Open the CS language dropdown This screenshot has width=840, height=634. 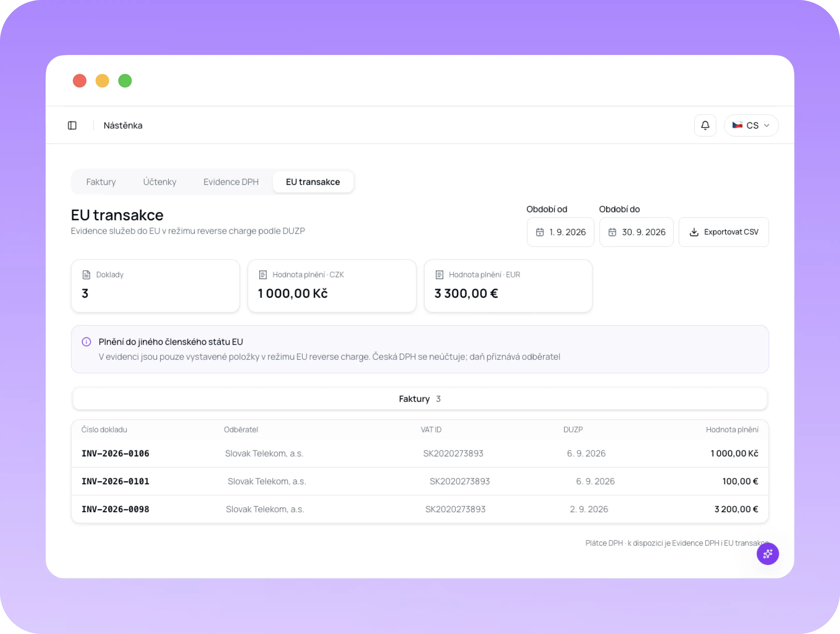click(x=751, y=125)
